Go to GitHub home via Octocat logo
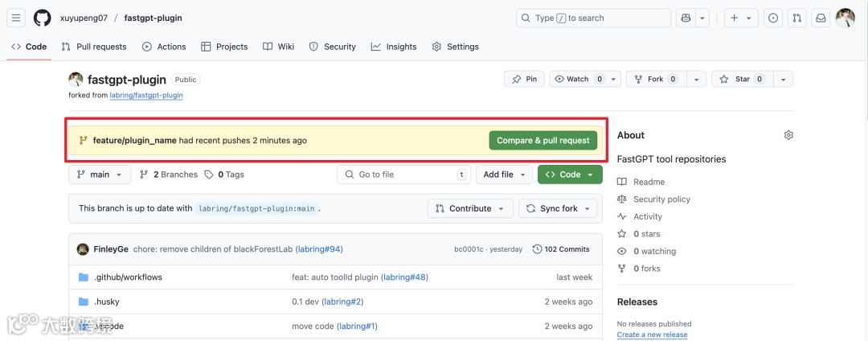This screenshot has width=868, height=341. [x=42, y=18]
